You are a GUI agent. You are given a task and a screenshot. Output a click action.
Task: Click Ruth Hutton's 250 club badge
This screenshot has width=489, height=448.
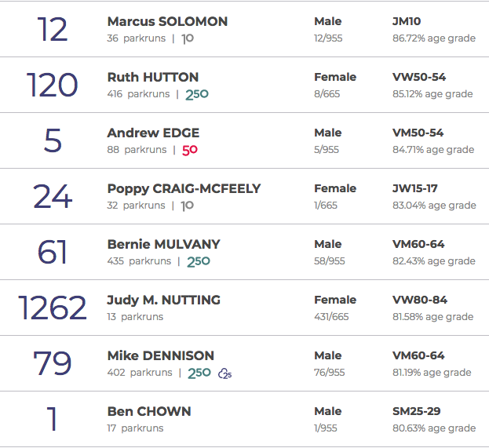point(197,94)
